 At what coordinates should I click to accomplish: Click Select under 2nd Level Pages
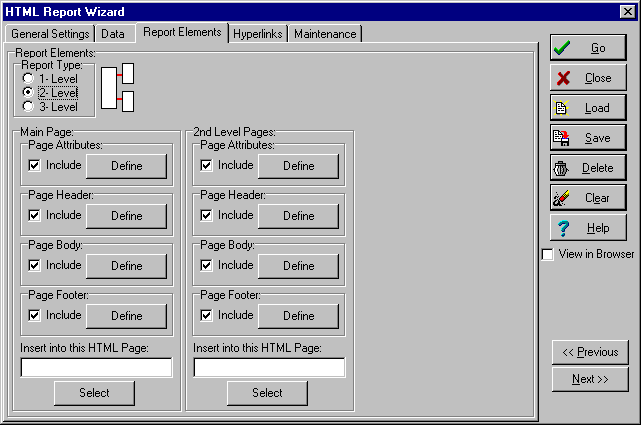click(267, 393)
